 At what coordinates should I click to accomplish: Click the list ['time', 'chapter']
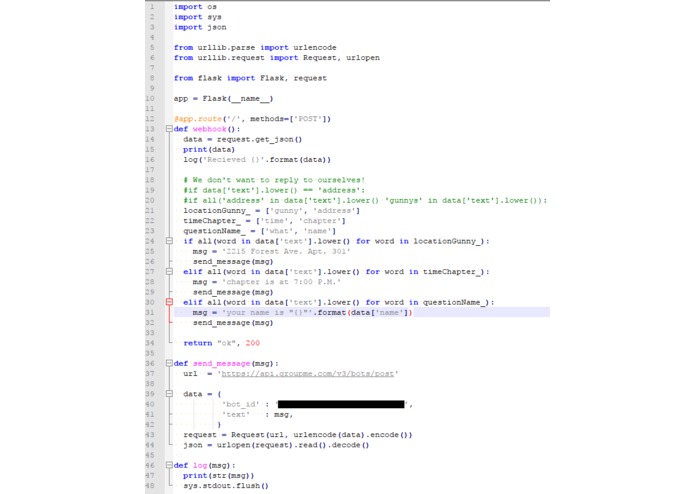click(301, 221)
